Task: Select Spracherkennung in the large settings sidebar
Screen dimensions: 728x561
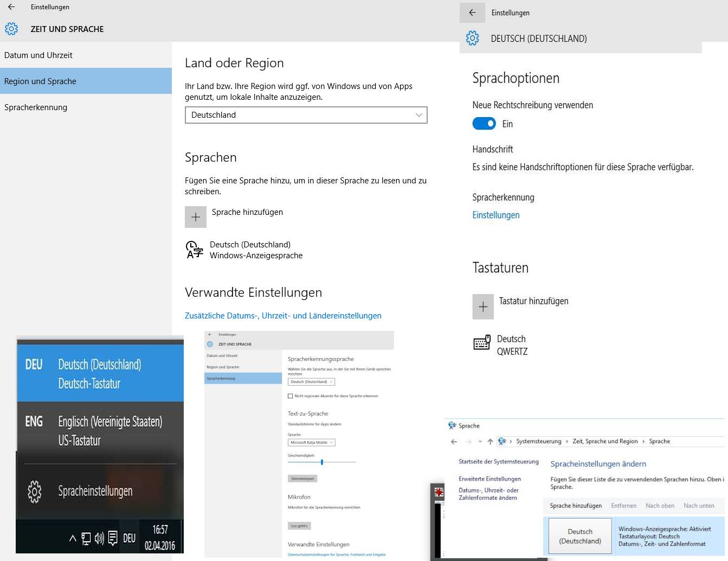Action: [86, 107]
